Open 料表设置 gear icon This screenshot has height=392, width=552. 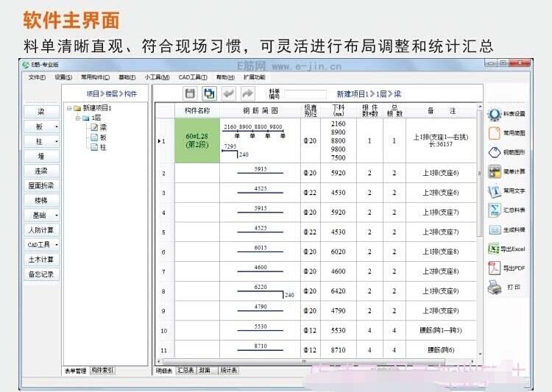494,115
